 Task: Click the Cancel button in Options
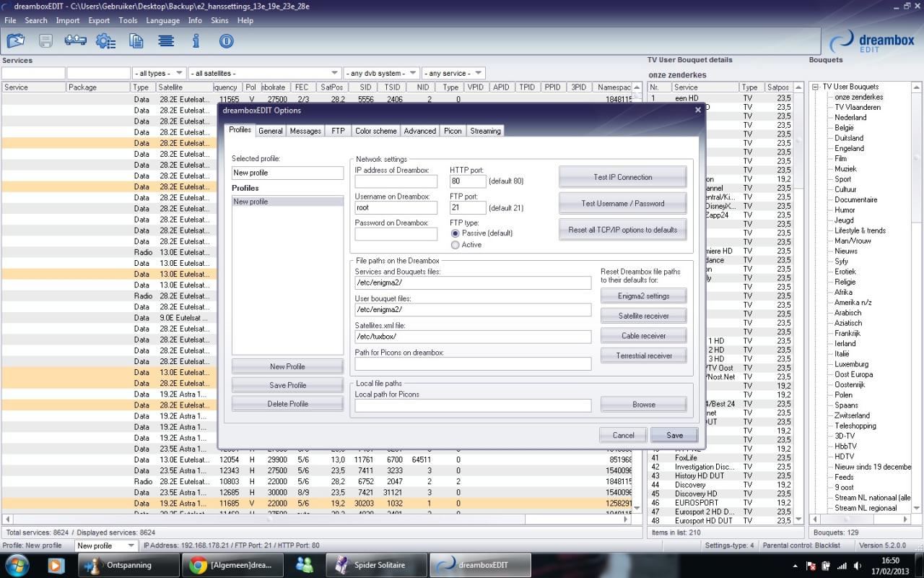pos(623,435)
